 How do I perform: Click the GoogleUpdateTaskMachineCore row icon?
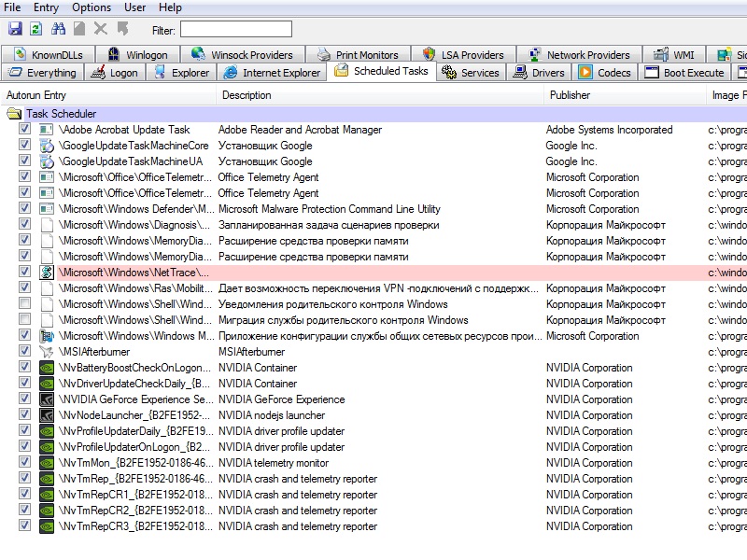46,146
